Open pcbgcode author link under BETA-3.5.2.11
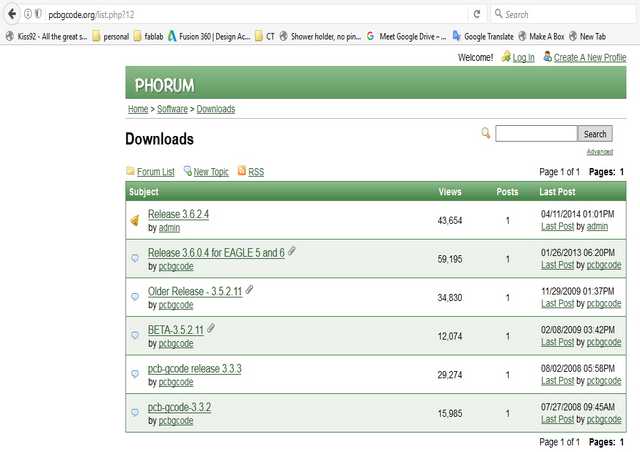Viewport: 640px width, 452px height. (176, 344)
